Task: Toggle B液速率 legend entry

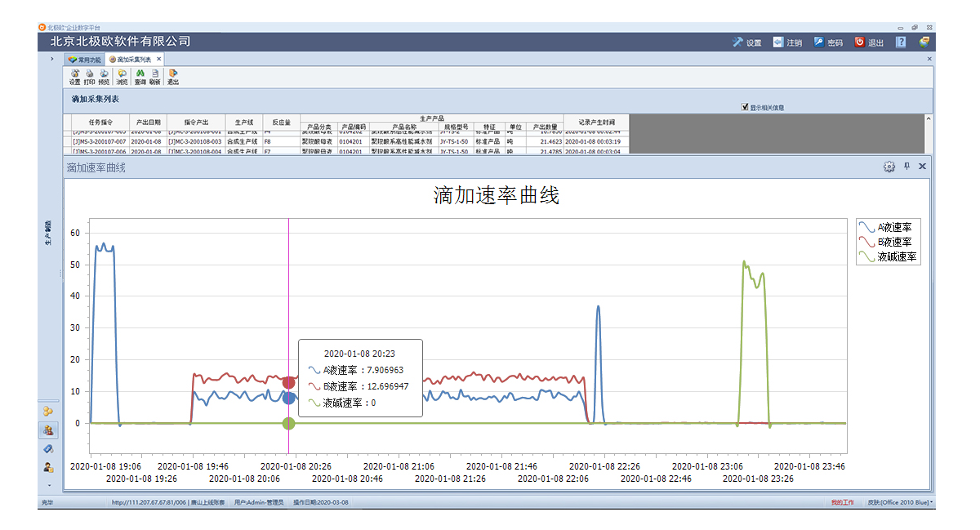Action: 888,242
